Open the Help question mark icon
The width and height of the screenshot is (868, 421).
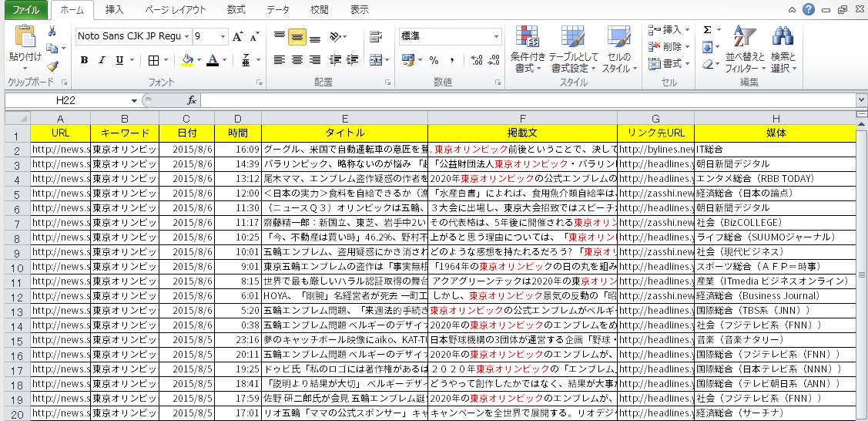coord(809,9)
